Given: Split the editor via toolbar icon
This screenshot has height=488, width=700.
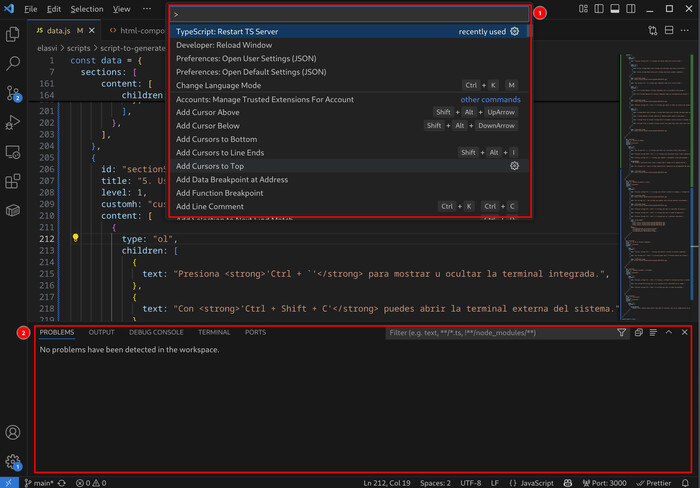Looking at the screenshot, I should coord(669,30).
